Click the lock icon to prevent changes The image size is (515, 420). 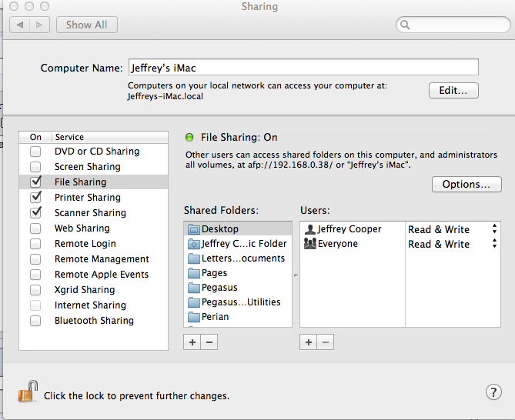coord(28,391)
